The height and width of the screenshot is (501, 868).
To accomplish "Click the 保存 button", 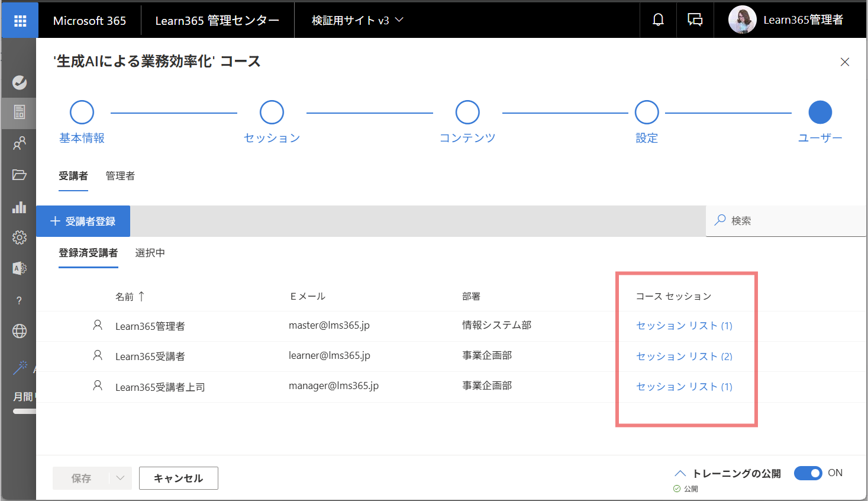I will 81,478.
